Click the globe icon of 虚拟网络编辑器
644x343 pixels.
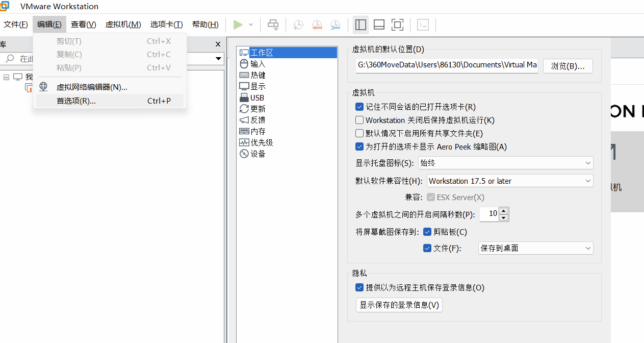43,87
